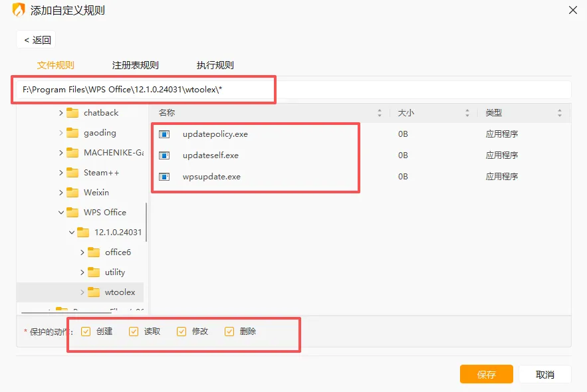Viewport: 587px width, 392px height.
Task: Select the chatback tree label
Action: [100, 112]
